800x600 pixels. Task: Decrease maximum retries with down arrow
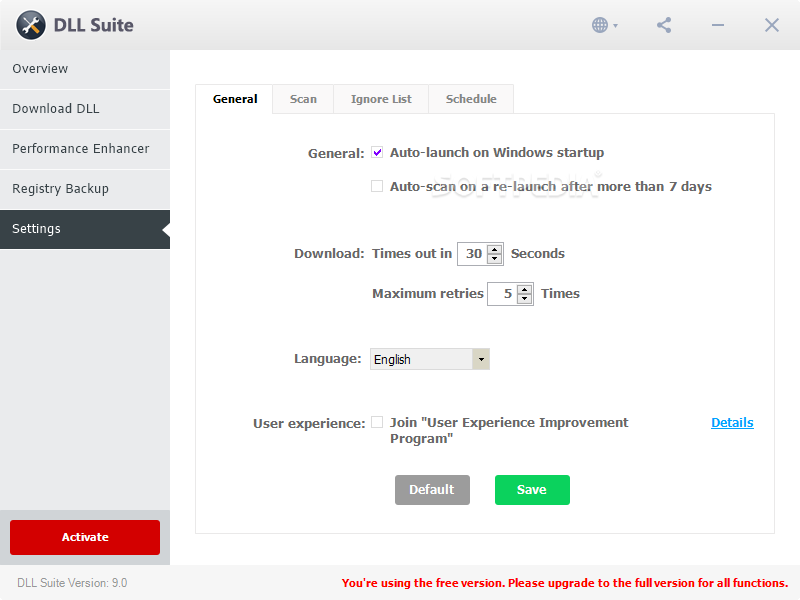click(x=524, y=299)
